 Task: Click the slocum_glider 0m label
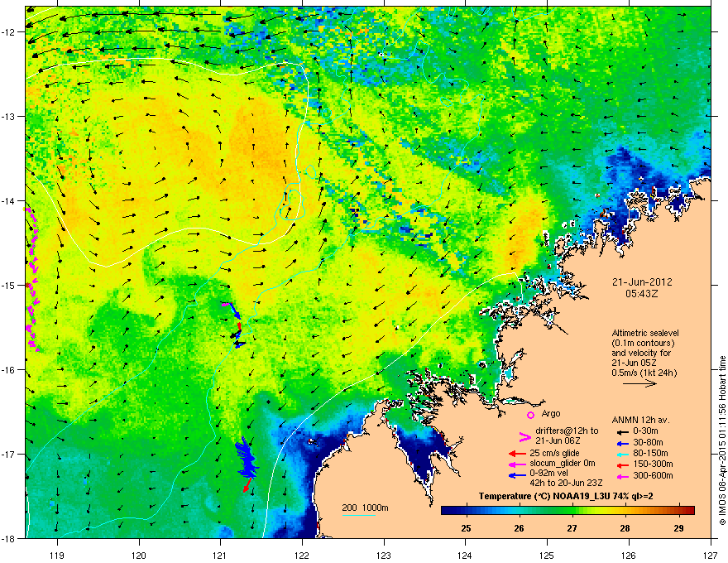pos(563,464)
